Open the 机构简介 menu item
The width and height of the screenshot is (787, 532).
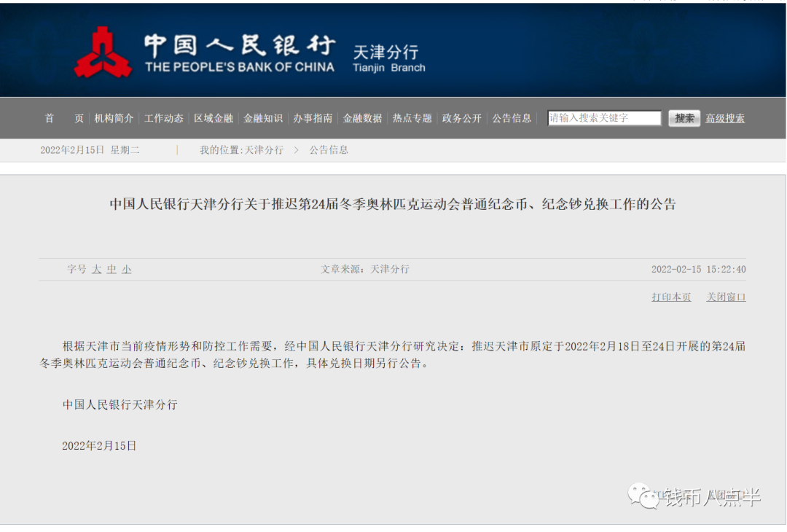(114, 119)
